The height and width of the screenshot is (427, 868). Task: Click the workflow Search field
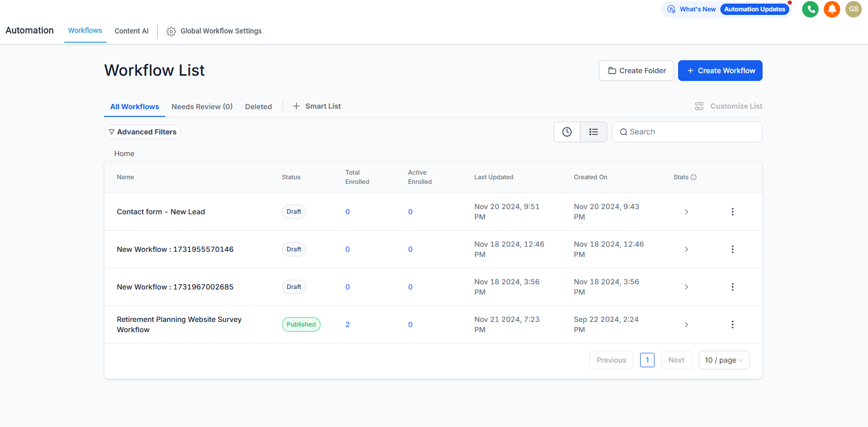tap(692, 132)
